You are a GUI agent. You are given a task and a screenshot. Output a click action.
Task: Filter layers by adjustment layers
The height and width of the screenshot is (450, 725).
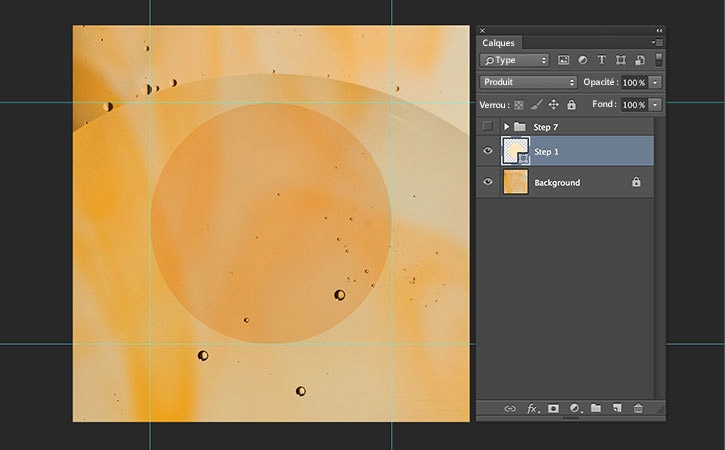(583, 61)
